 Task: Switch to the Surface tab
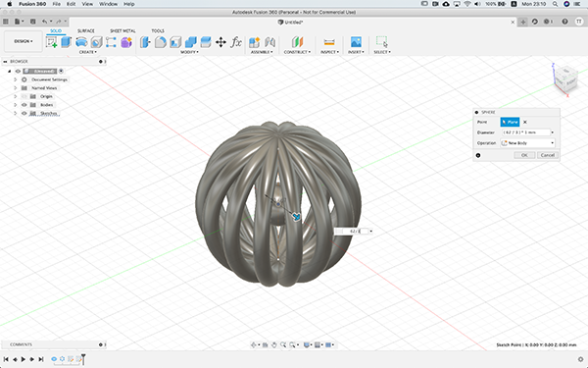86,30
